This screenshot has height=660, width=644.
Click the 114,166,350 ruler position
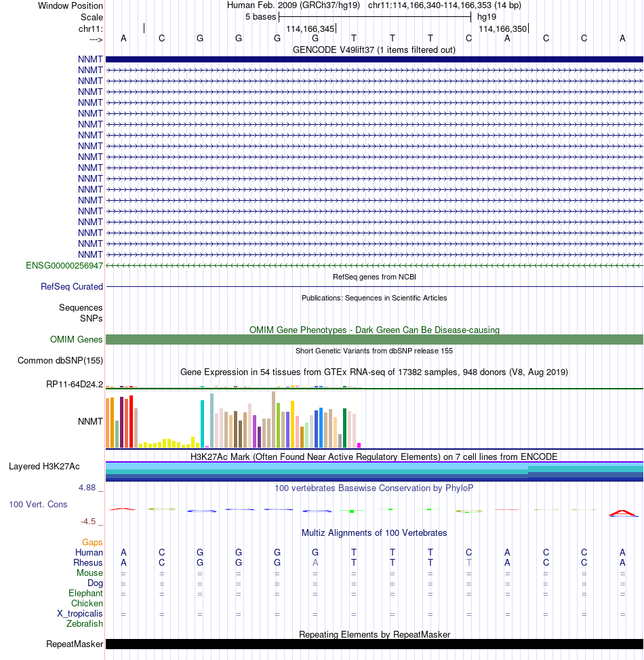pos(503,28)
